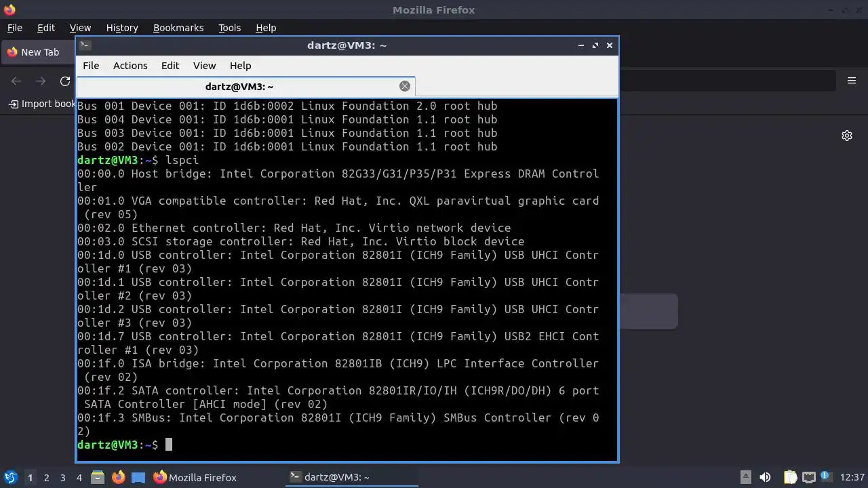
Task: Reload the page in Firefox
Action: (x=65, y=81)
